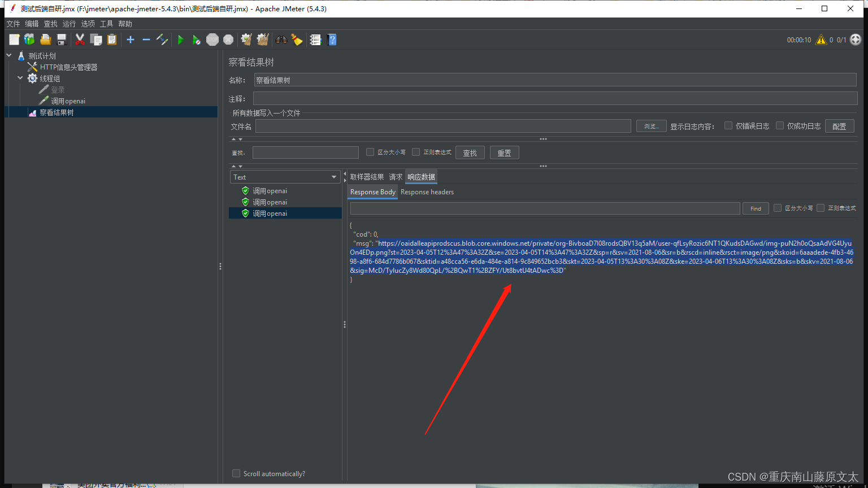868x488 pixels.
Task: Open the 帮助 menu
Action: [x=125, y=24]
